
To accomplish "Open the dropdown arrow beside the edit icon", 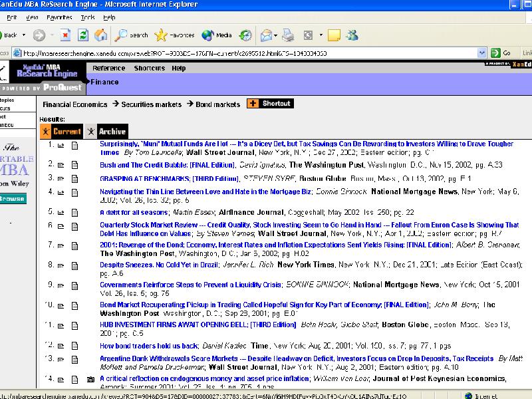I will pyautogui.click(x=321, y=35).
